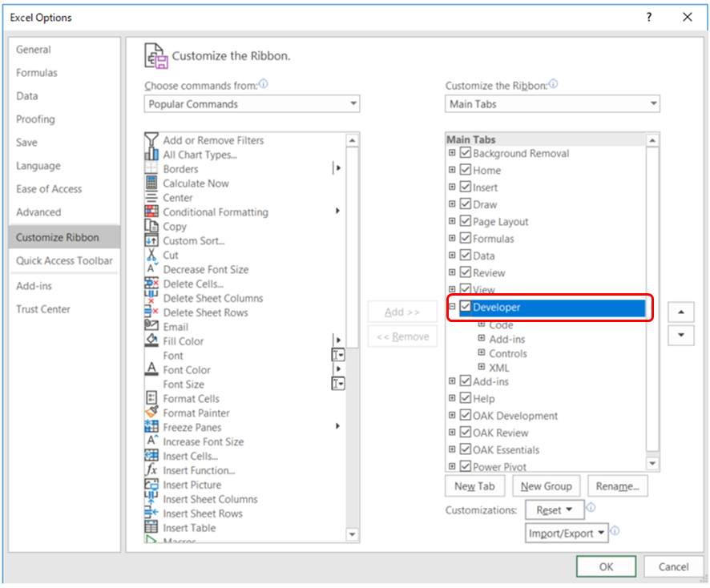Screen dimensions: 710x588
Task: Expand the Home tab tree node
Action: tap(452, 170)
